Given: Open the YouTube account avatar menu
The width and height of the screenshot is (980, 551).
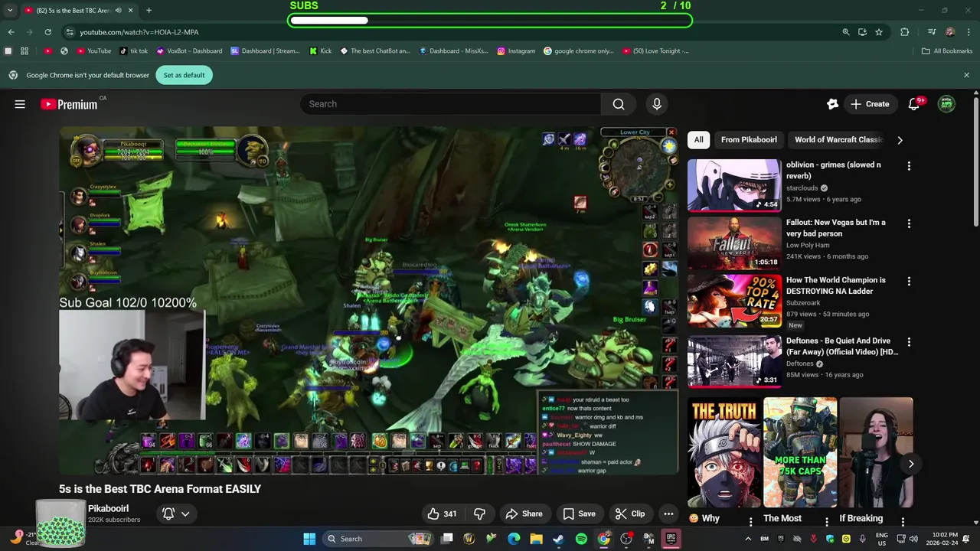Looking at the screenshot, I should point(947,104).
